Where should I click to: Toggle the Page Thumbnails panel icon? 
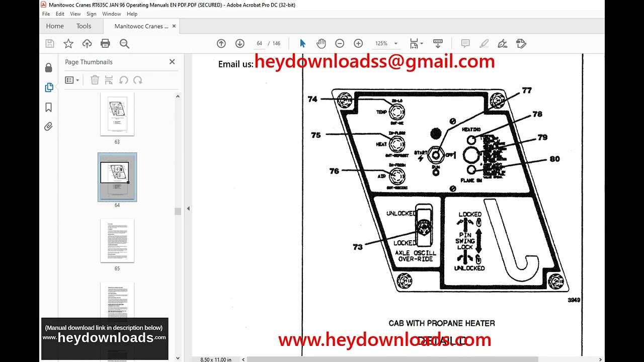click(x=49, y=87)
